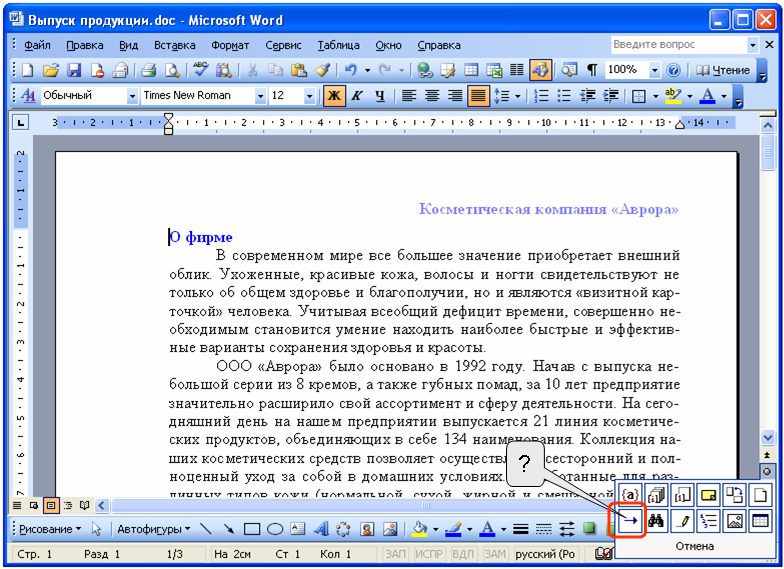Decrease paragraph indent
Screen dimensions: 784x569
coord(588,96)
